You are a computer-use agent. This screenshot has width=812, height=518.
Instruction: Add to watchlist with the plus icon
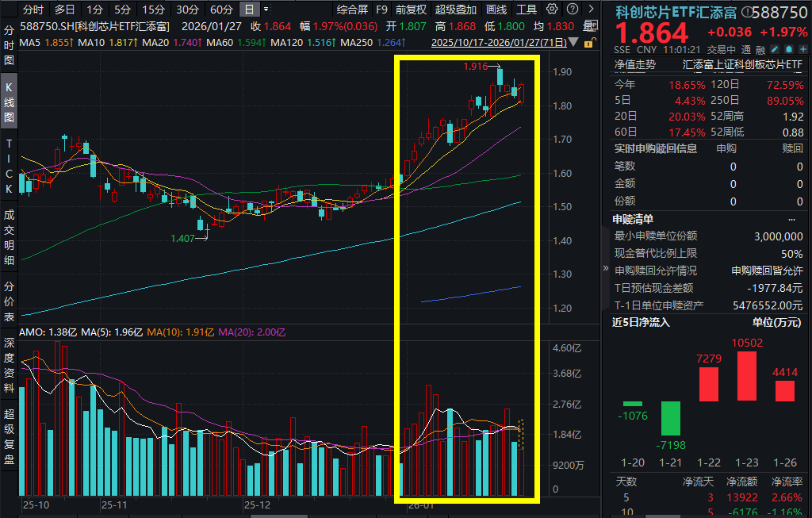point(802,49)
